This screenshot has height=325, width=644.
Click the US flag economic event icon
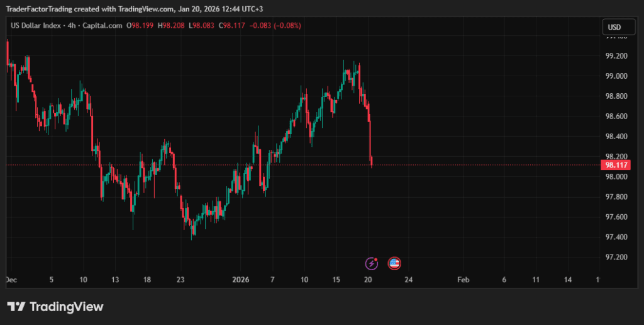(x=394, y=263)
